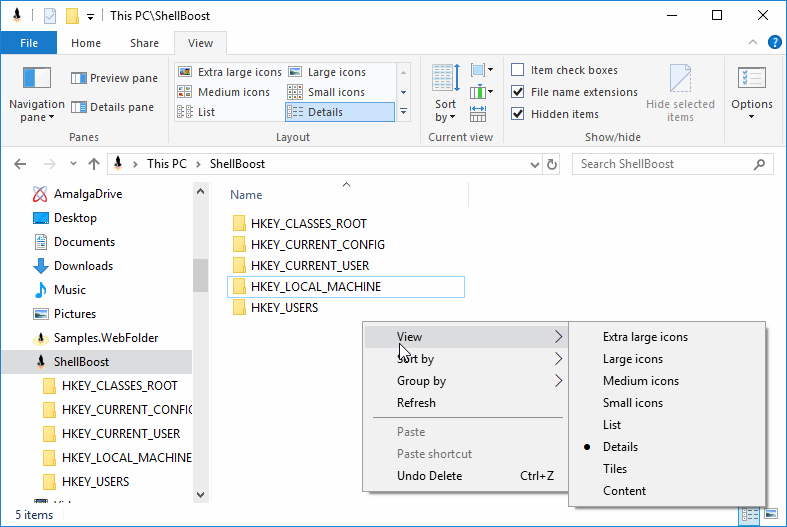
Task: Select Medium icons in context submenu
Action: coord(667,381)
